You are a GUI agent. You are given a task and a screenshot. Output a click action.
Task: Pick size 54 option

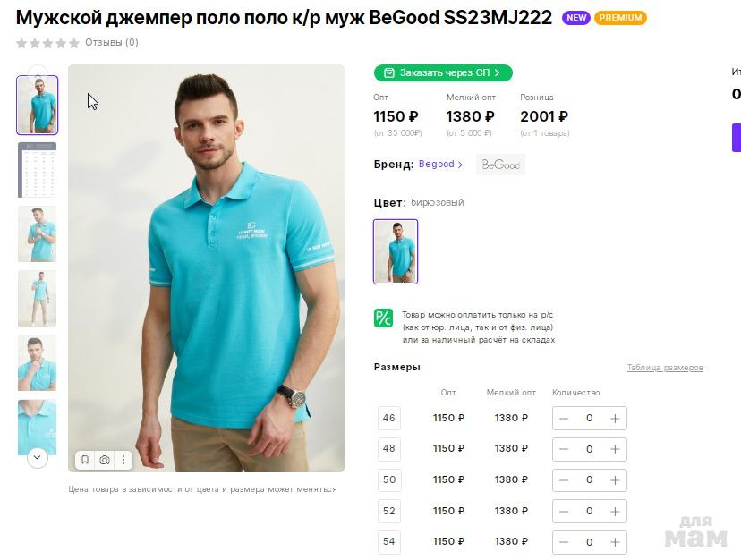tap(389, 542)
